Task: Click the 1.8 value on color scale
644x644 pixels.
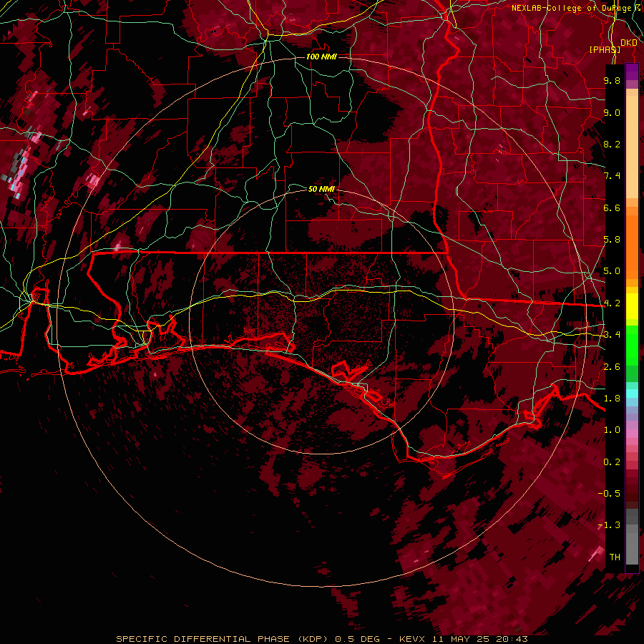Action: [612, 399]
